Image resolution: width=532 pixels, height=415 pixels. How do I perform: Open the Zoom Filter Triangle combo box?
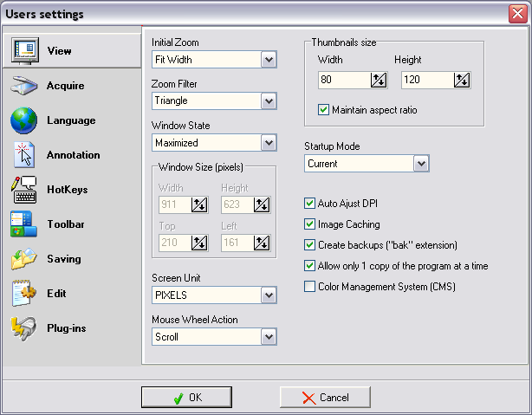tap(214, 101)
